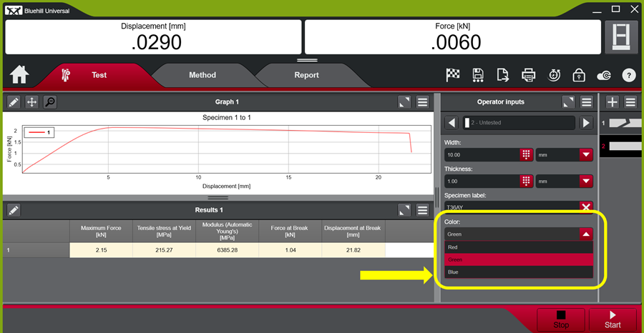The width and height of the screenshot is (644, 333).
Task: Open help with the question mark icon
Action: point(629,75)
